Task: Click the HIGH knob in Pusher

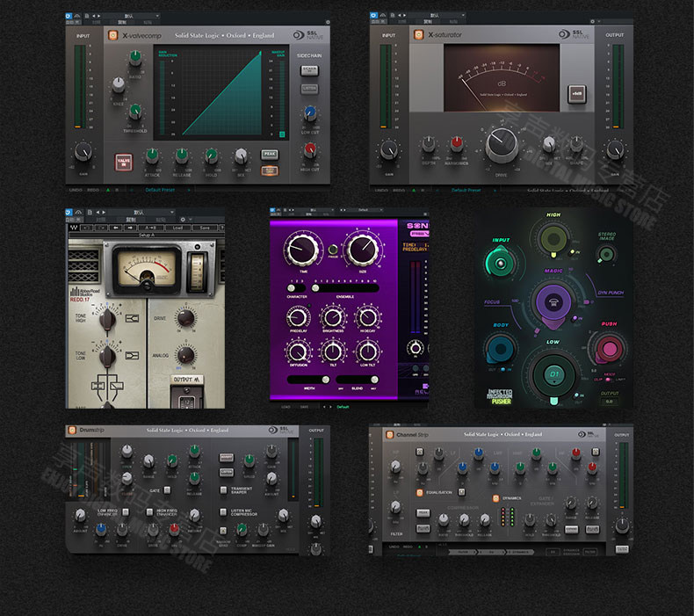Action: pos(553,239)
